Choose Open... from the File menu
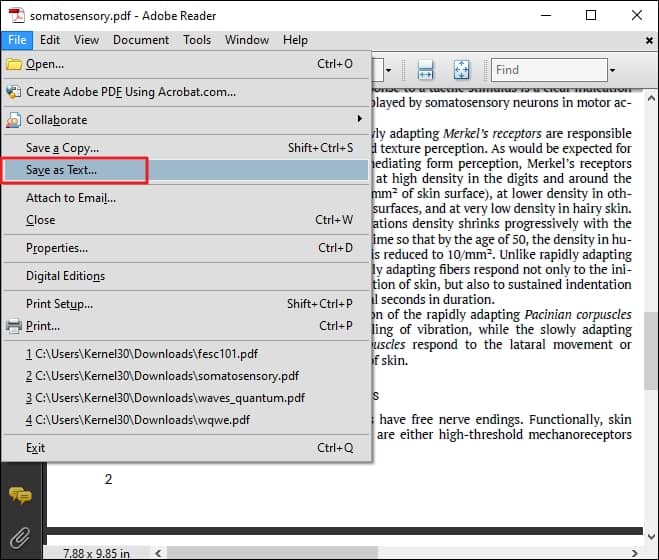 pyautogui.click(x=186, y=64)
